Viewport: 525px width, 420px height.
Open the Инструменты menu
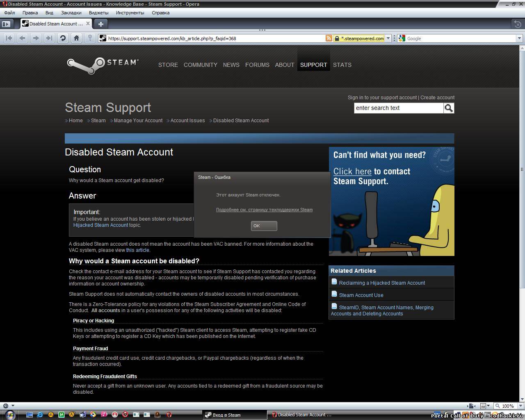[x=130, y=13]
